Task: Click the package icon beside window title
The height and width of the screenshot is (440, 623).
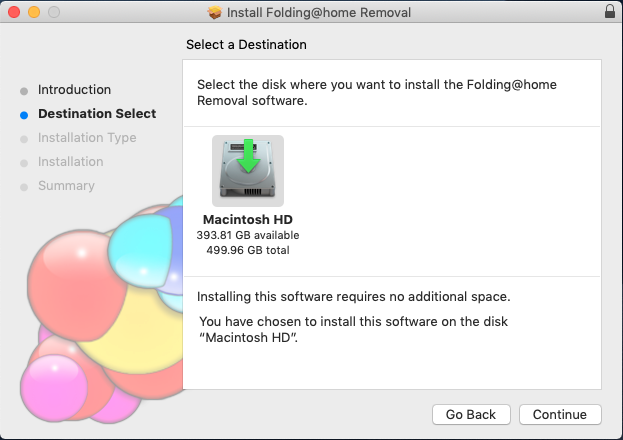Action: pos(215,12)
